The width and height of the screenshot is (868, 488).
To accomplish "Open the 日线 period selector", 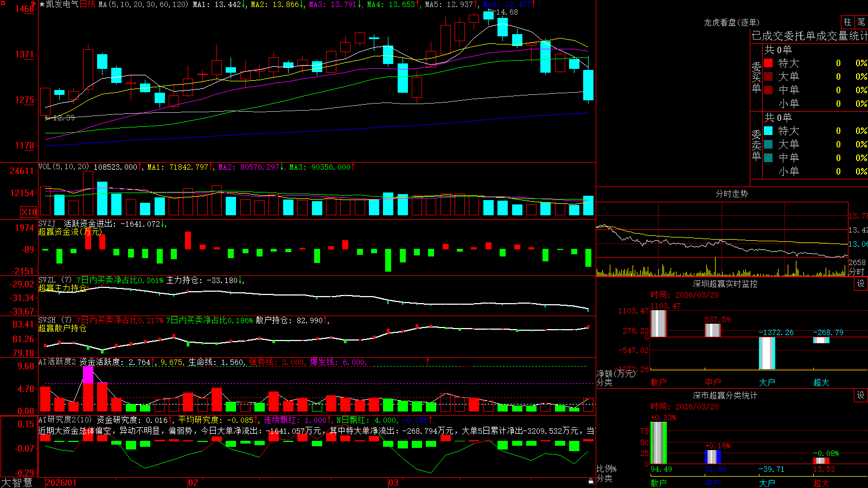I will coord(87,4).
